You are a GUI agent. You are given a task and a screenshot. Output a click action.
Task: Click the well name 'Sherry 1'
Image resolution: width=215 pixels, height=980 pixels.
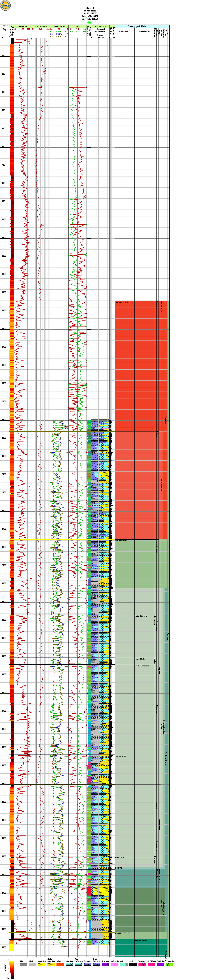90,8
